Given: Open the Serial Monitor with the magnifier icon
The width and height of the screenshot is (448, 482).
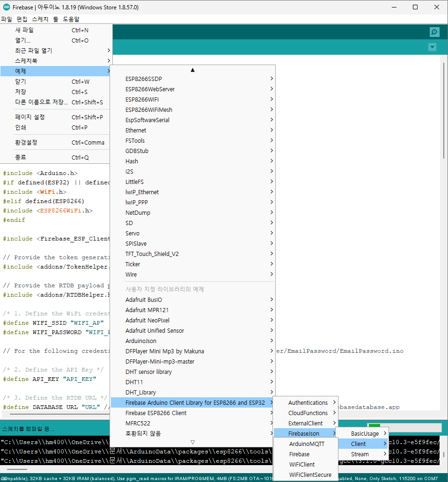Looking at the screenshot, I should pos(434,32).
